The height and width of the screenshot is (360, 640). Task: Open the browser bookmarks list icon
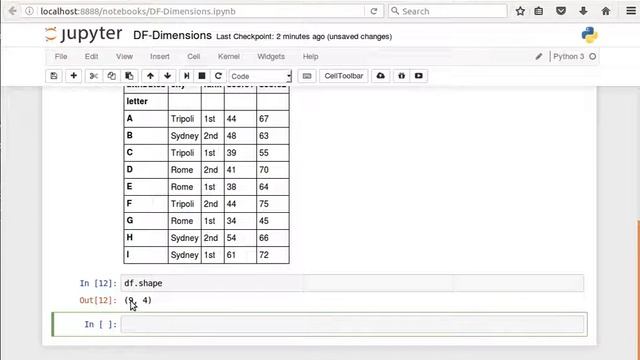539,11
